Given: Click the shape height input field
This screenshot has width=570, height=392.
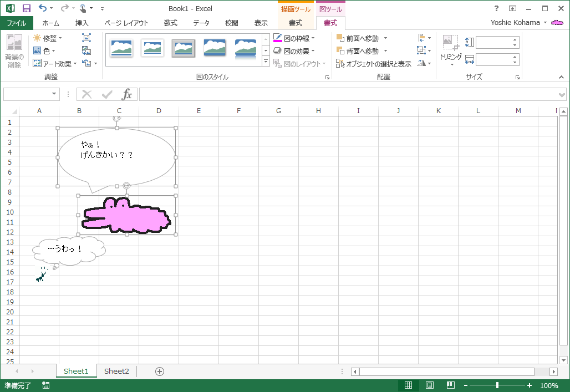Looking at the screenshot, I should [x=493, y=43].
